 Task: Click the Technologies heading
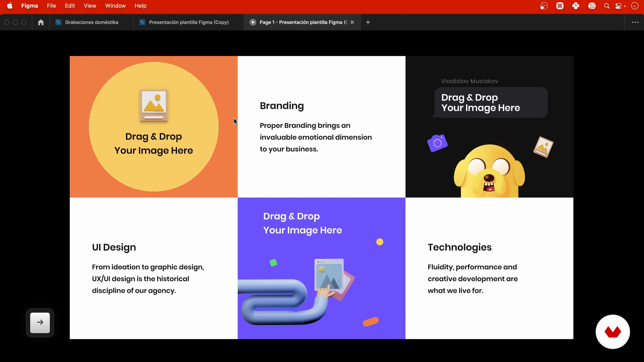coord(460,247)
